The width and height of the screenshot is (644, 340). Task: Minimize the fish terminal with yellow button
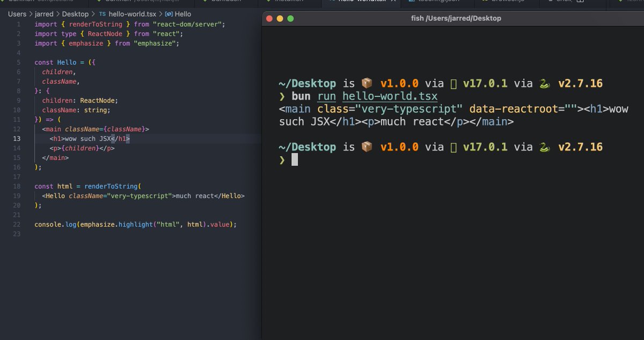coord(280,18)
